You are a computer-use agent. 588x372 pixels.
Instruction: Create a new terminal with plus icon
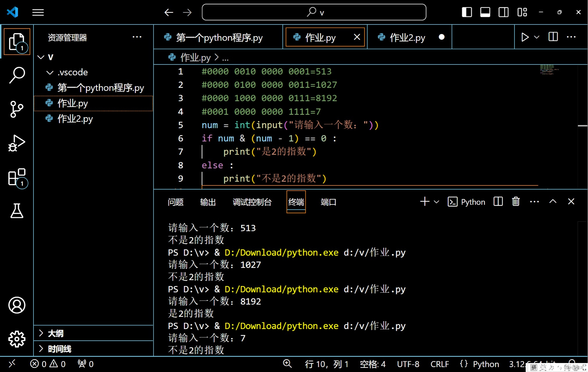(425, 201)
